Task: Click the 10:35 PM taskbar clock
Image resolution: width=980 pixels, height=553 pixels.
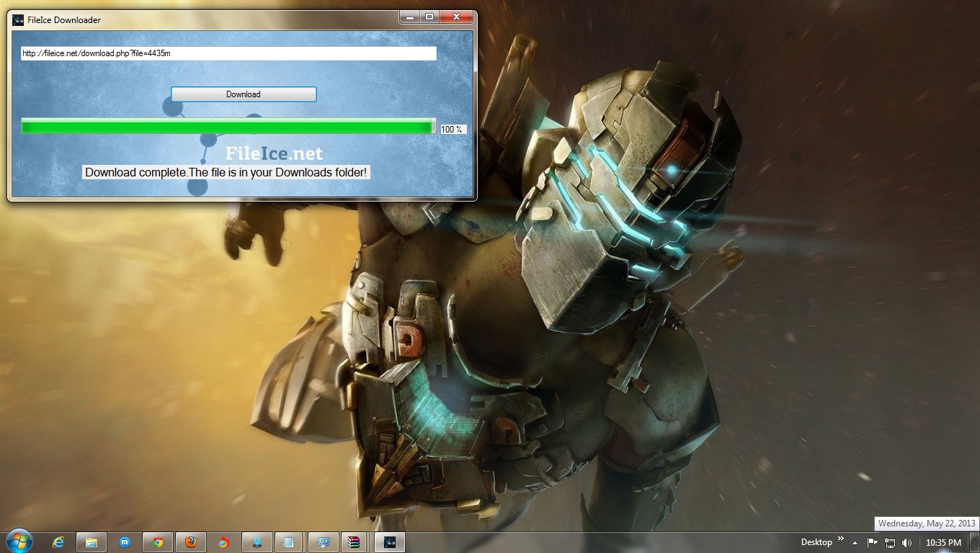Action: coord(943,543)
